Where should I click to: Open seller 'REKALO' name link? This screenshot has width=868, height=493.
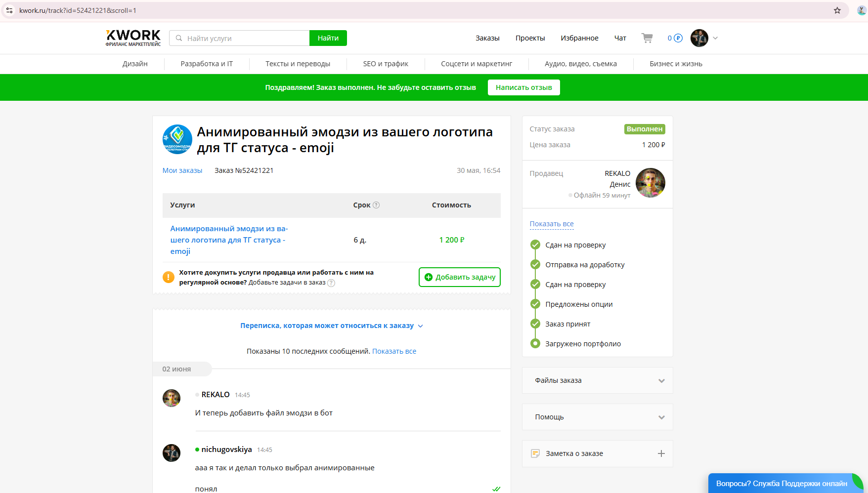pos(617,173)
